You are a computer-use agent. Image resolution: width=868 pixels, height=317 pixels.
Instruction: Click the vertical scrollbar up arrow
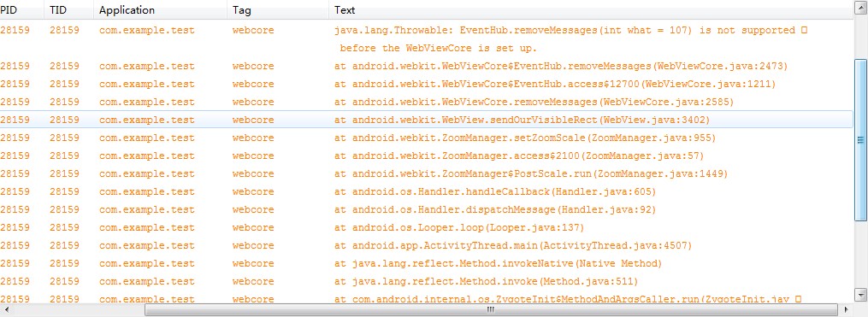click(860, 7)
